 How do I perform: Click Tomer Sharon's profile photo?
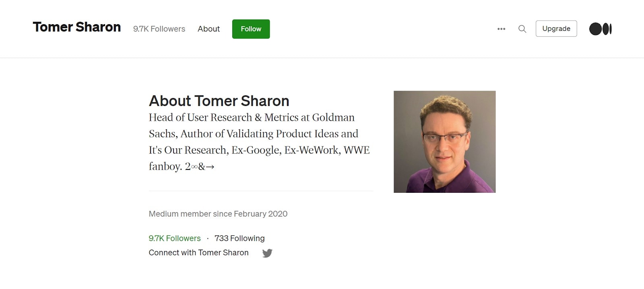pos(444,142)
